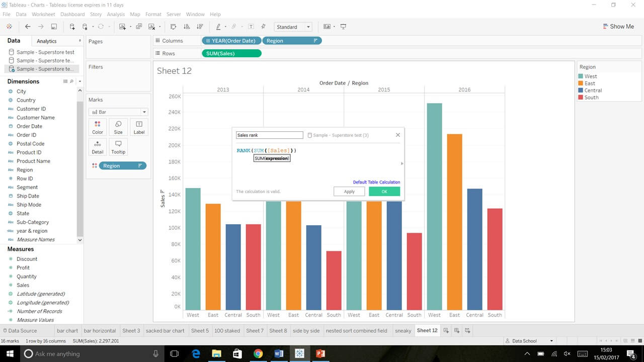644x362 pixels.
Task: Toggle presentation mode from the toolbar
Action: [343, 27]
